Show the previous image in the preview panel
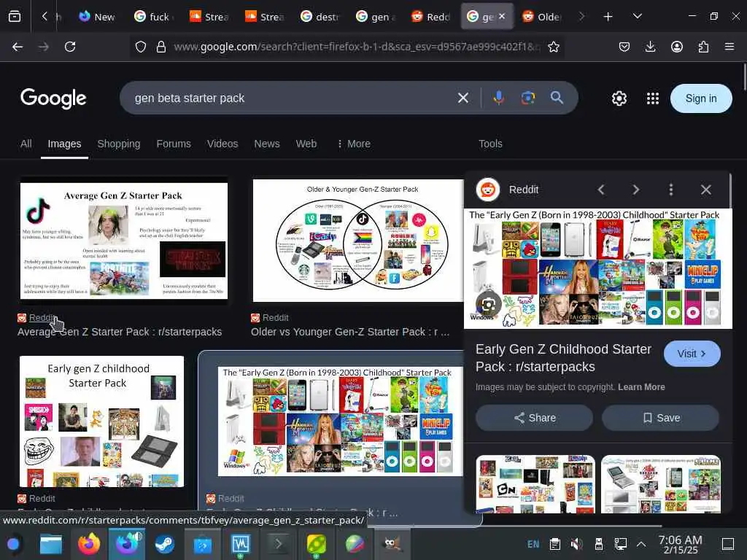The height and width of the screenshot is (560, 747). pyautogui.click(x=601, y=190)
